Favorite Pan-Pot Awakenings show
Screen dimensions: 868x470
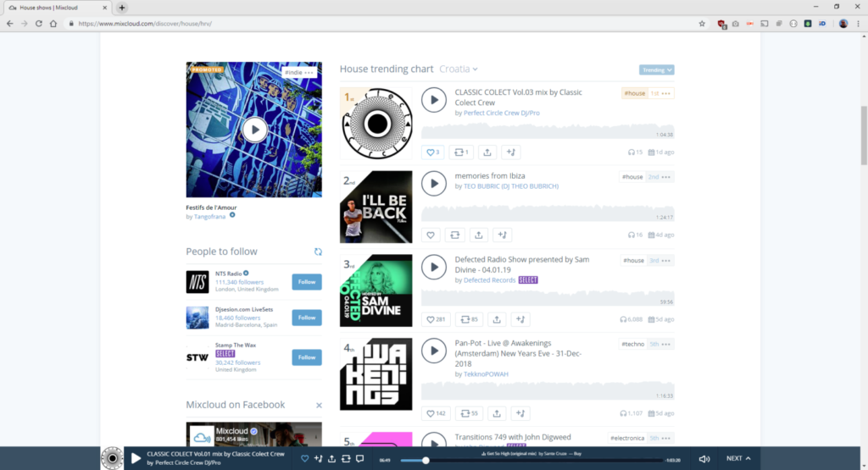coord(436,413)
